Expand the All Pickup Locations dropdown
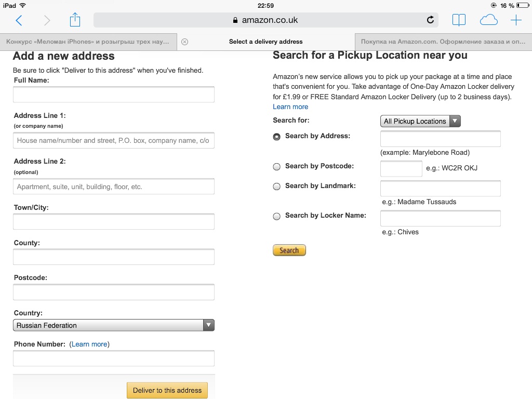The width and height of the screenshot is (532, 399). pyautogui.click(x=420, y=121)
